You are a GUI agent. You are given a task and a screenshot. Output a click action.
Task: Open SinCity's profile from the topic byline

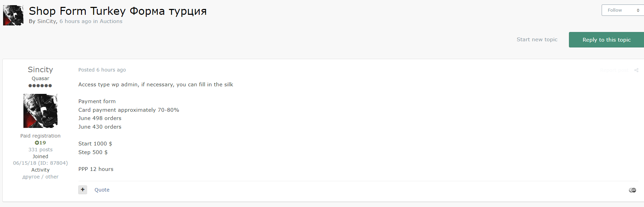46,21
